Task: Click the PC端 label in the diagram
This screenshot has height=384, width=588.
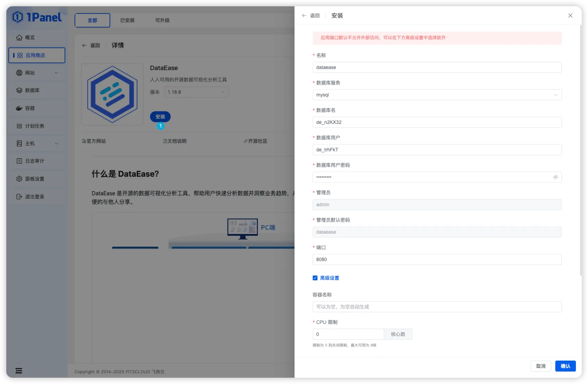Action: 268,228
